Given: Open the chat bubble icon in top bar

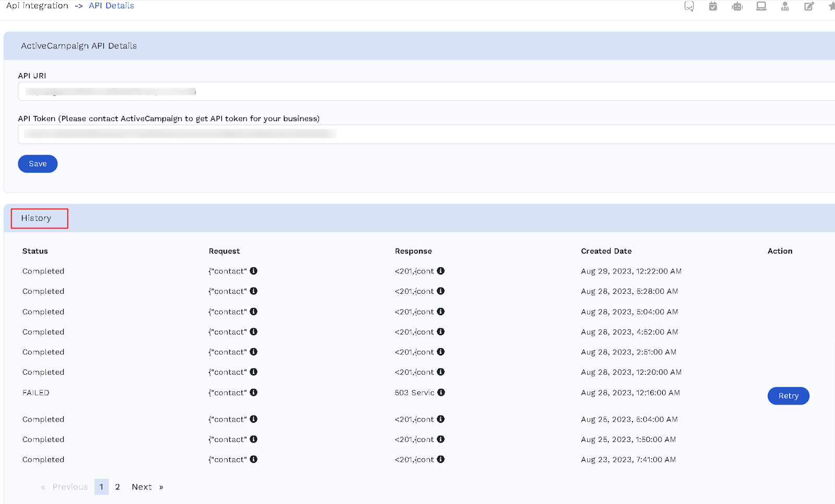Looking at the screenshot, I should [689, 6].
